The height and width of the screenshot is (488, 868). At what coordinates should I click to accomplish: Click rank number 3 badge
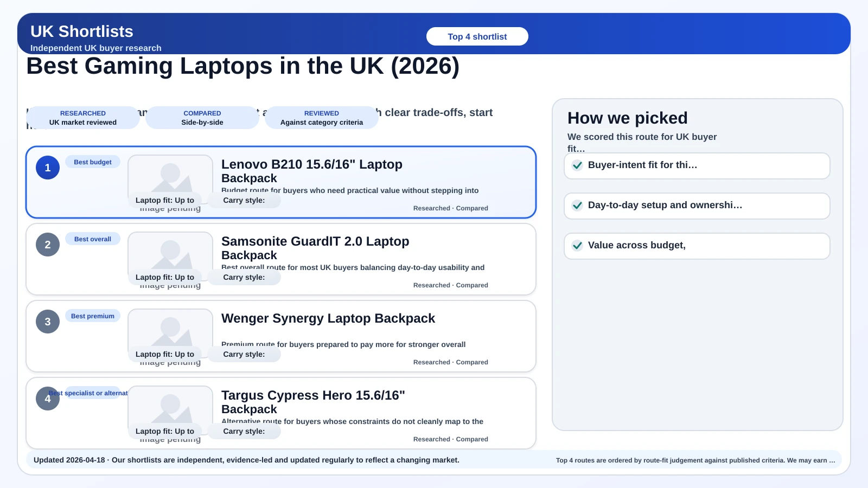click(48, 322)
